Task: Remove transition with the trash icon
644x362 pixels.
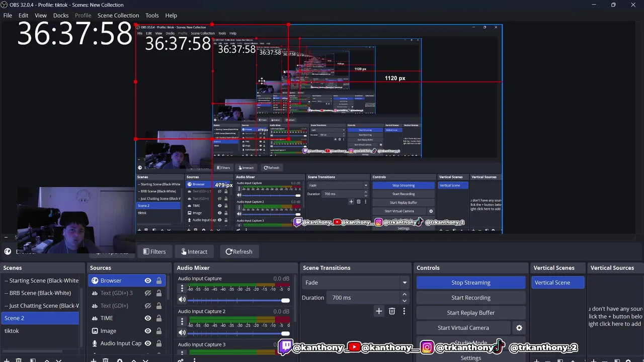Action: click(392, 311)
